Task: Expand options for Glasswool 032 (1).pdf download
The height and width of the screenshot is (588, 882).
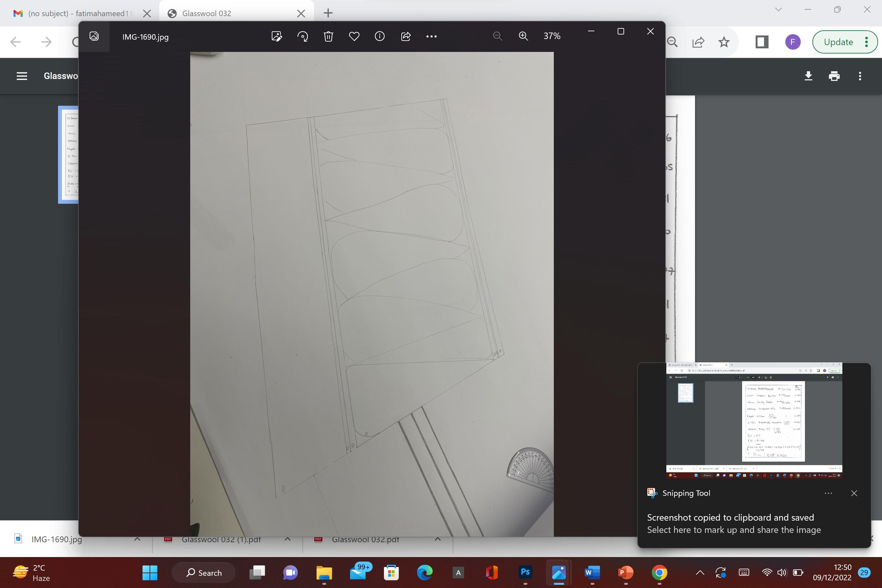Action: (288, 539)
